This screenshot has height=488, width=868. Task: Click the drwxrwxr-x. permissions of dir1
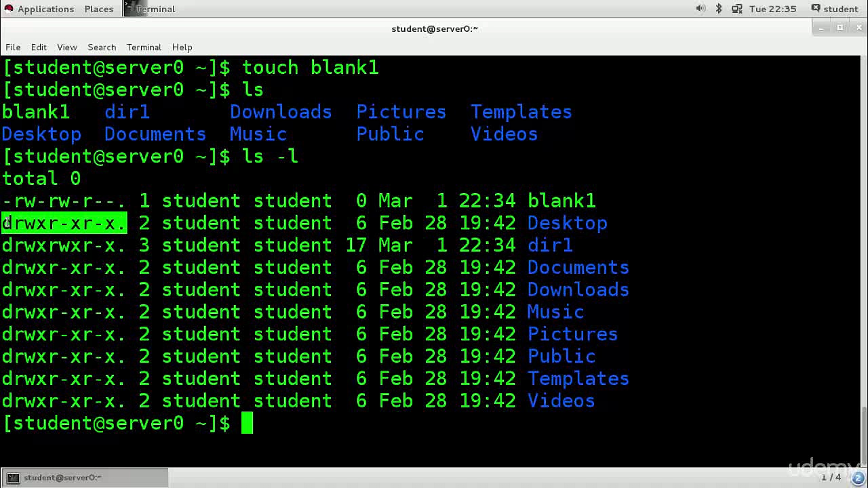click(64, 245)
